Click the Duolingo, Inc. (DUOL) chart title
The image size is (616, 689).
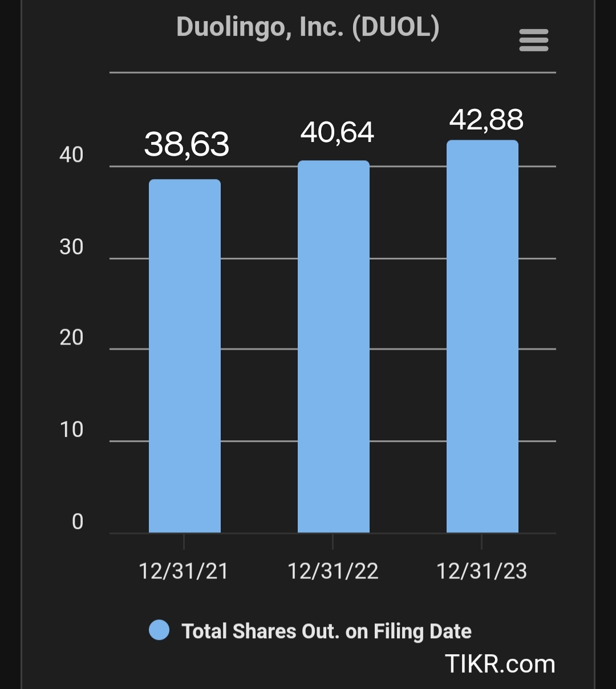tap(308, 27)
